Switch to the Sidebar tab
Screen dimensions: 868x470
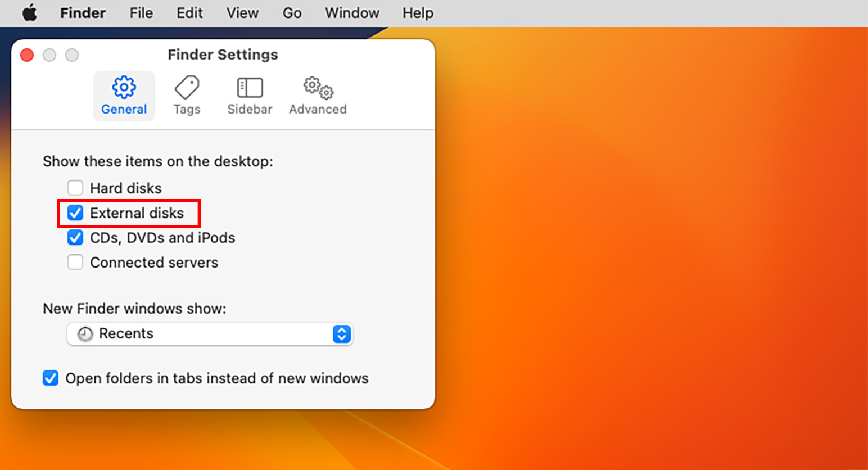tap(250, 96)
